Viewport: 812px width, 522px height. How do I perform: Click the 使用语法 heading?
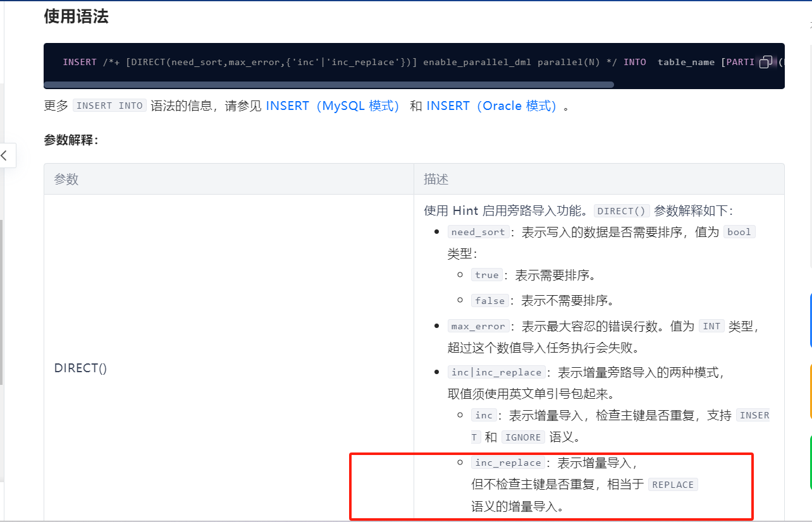(x=76, y=16)
